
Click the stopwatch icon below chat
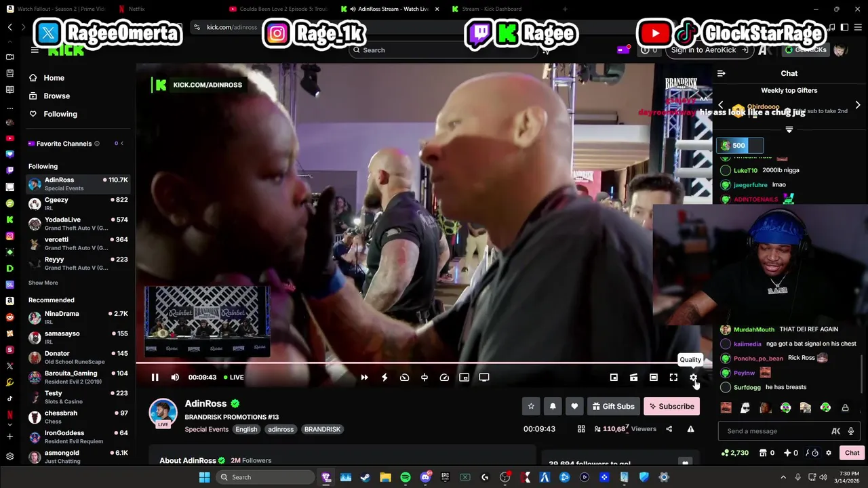click(x=815, y=453)
